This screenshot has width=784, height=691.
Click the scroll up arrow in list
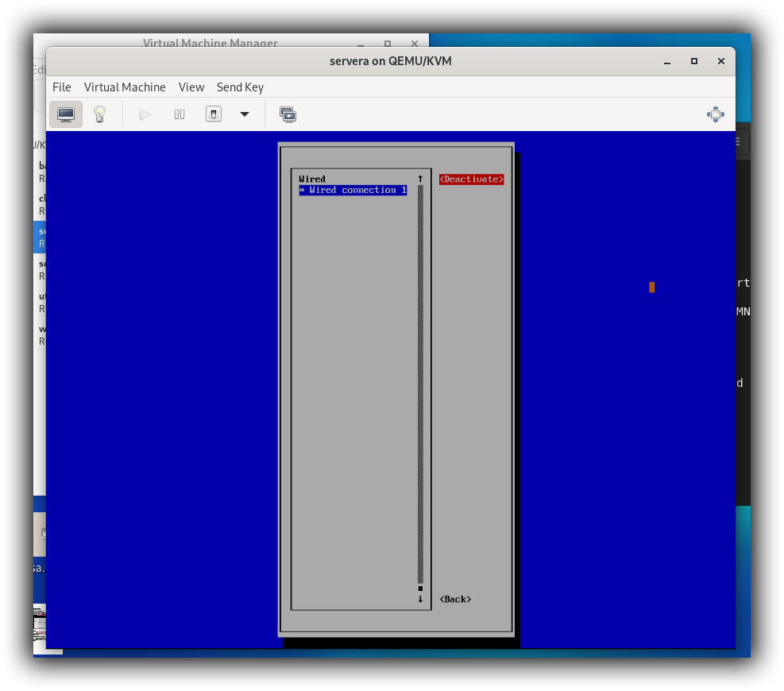click(420, 179)
